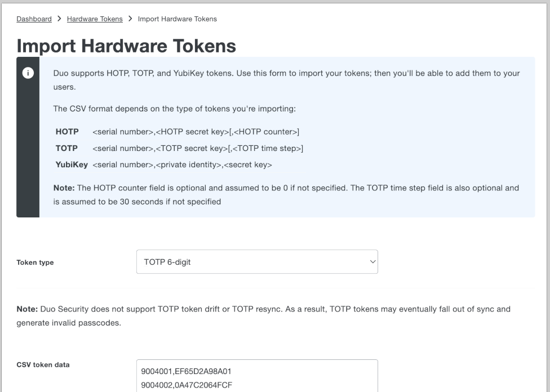Screen dimensions: 550x392
Task: Click the Import Hardware Tokens page heading
Action: pos(126,46)
